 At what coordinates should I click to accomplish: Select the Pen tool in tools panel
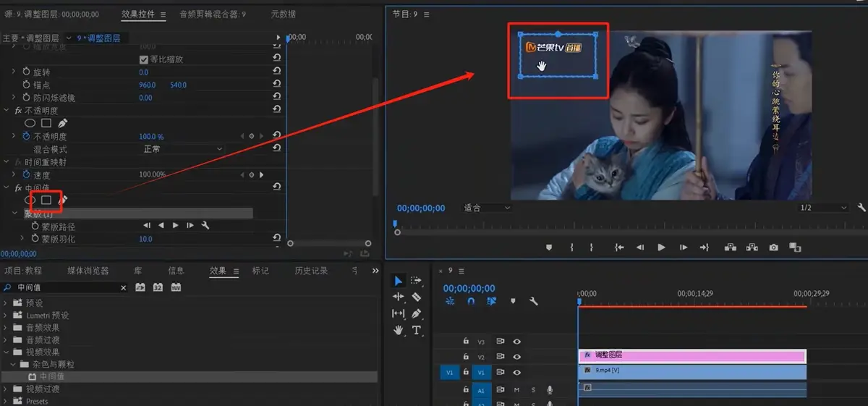pyautogui.click(x=416, y=313)
